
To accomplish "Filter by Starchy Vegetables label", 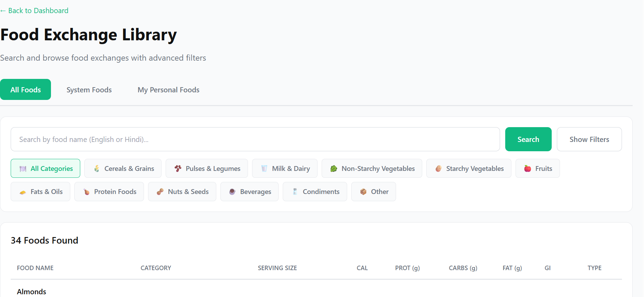I will coord(475,168).
